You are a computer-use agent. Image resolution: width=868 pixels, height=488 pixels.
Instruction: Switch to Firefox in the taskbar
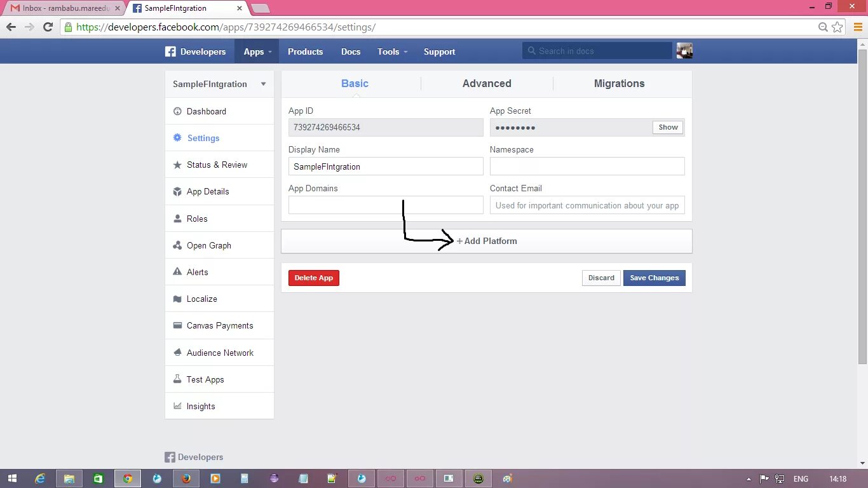click(186, 478)
